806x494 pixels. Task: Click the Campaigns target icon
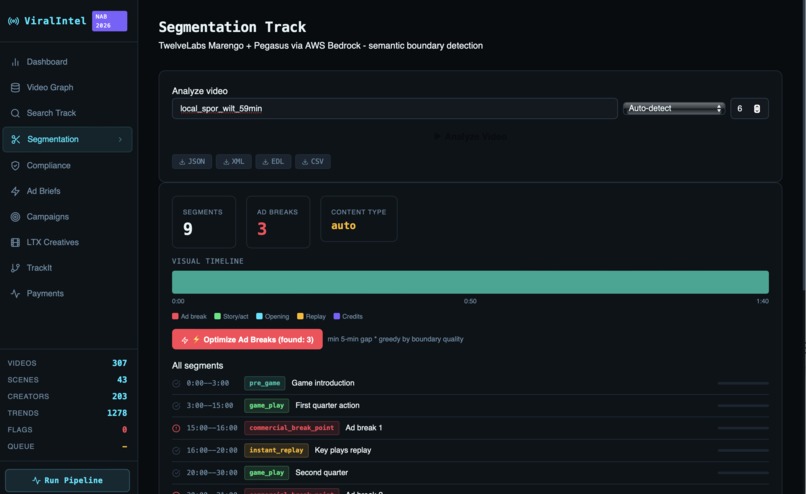click(x=15, y=217)
